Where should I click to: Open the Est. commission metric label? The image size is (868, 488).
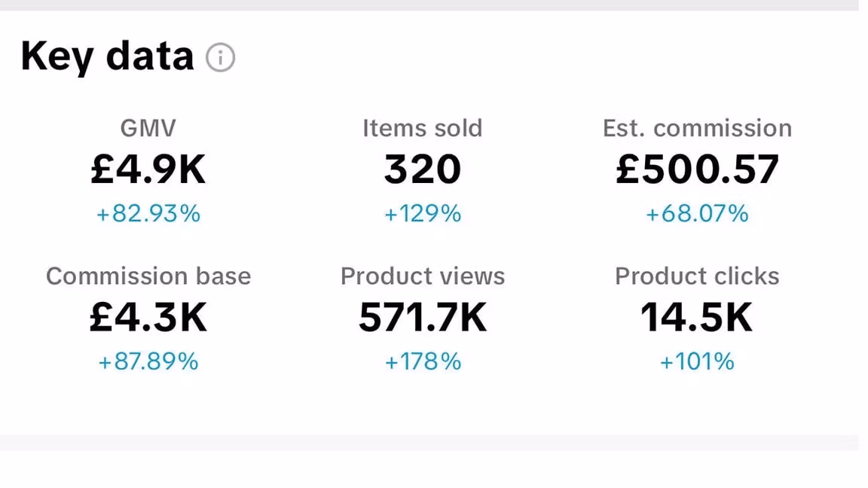point(697,128)
